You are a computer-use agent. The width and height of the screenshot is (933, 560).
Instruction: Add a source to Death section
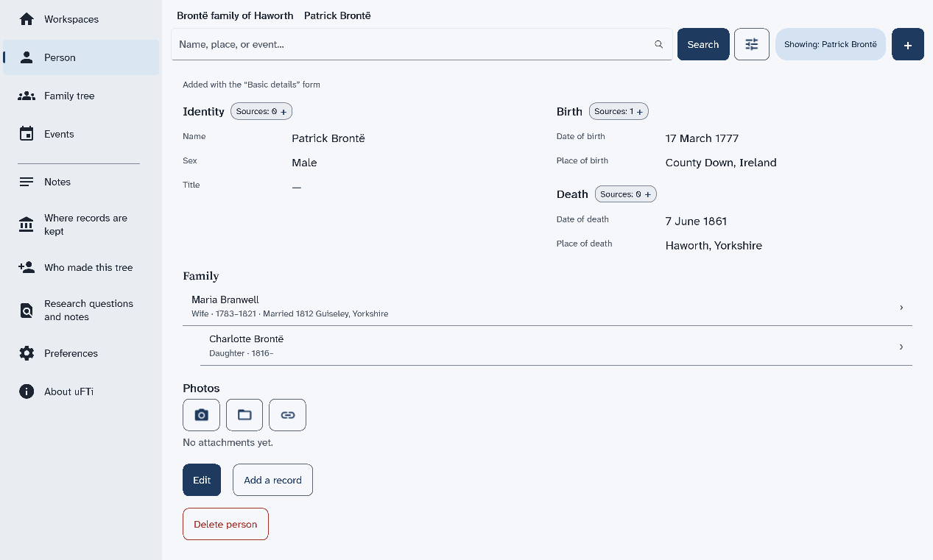tap(625, 194)
